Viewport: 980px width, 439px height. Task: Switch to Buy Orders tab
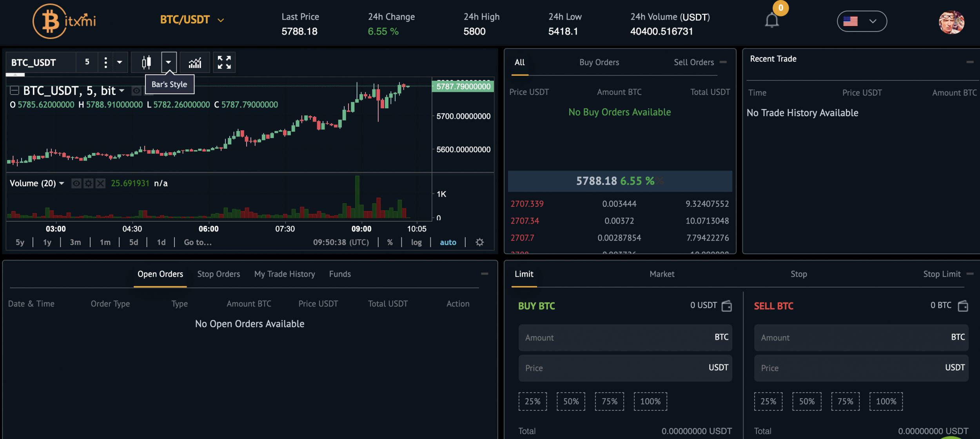pos(599,62)
